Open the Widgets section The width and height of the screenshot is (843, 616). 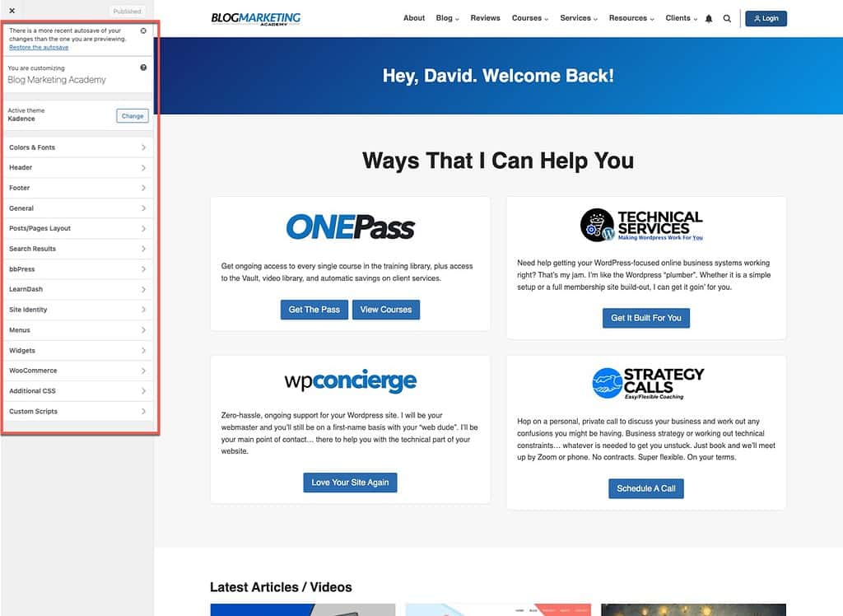pyautogui.click(x=78, y=350)
